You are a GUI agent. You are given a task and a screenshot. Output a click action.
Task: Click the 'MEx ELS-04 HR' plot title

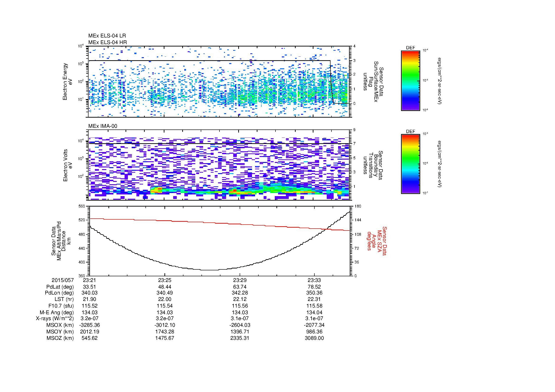107,42
